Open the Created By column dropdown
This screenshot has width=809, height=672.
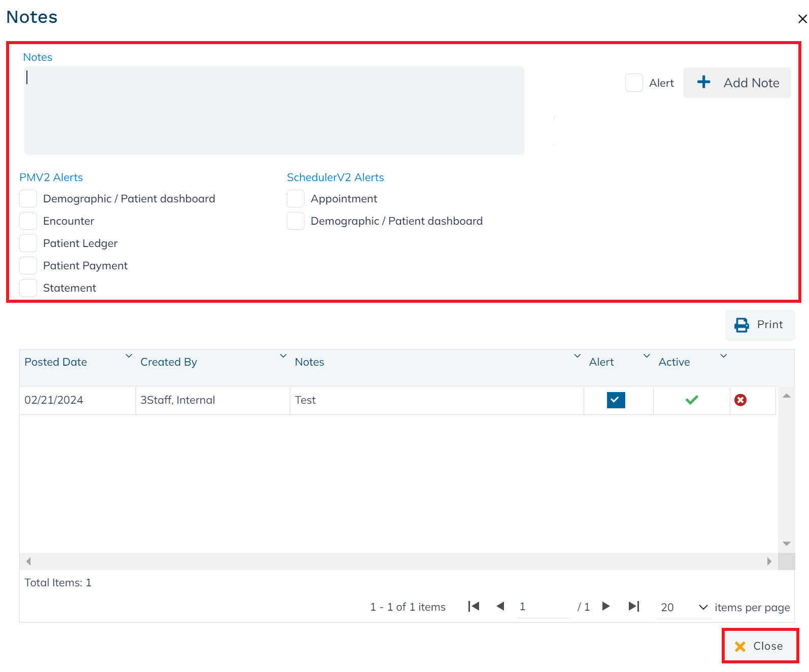pos(283,356)
